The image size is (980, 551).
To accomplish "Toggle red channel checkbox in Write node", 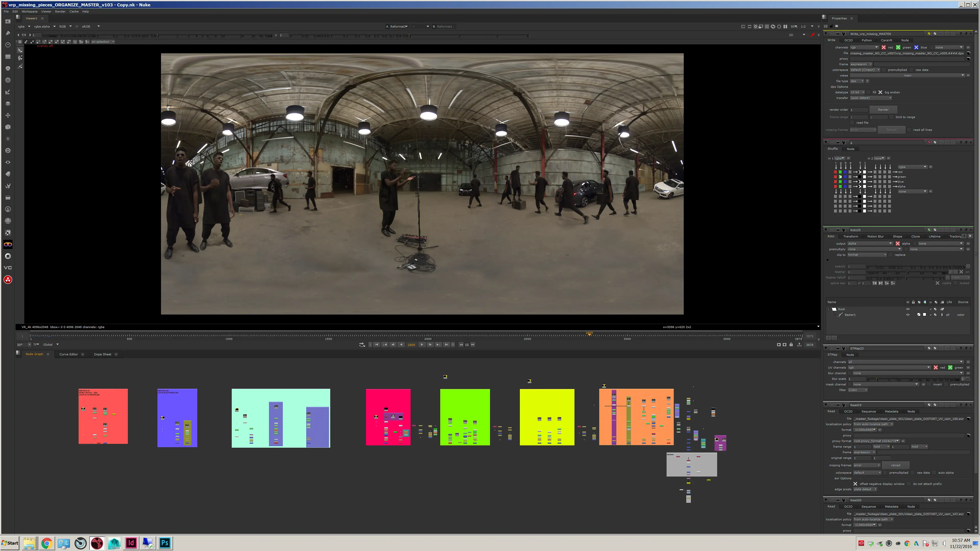I will click(x=884, y=47).
